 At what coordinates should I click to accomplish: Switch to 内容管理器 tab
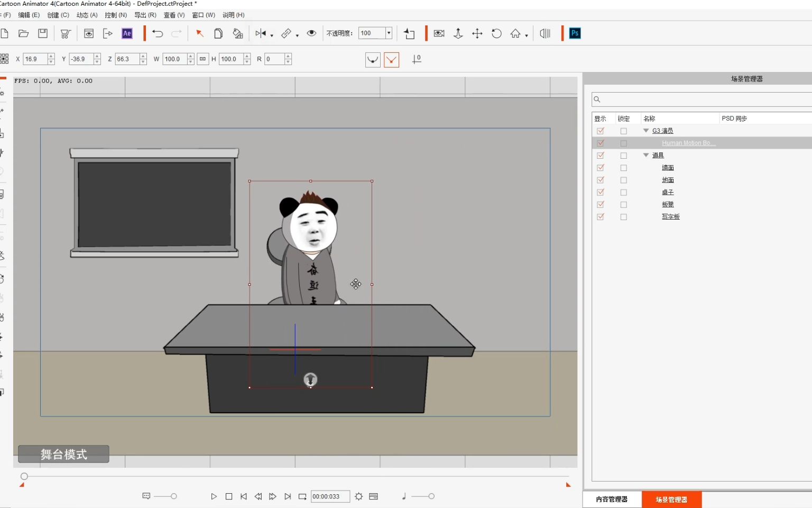point(612,500)
